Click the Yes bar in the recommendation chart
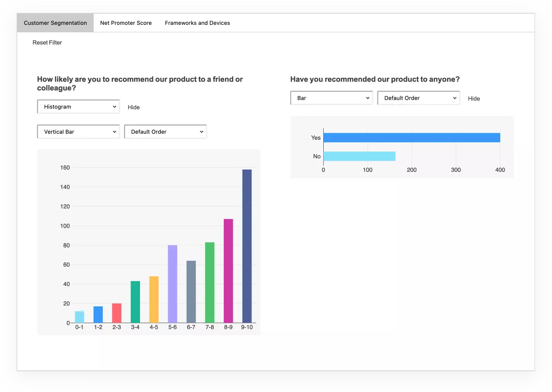Screen dimensions: 552x392 pyautogui.click(x=412, y=137)
